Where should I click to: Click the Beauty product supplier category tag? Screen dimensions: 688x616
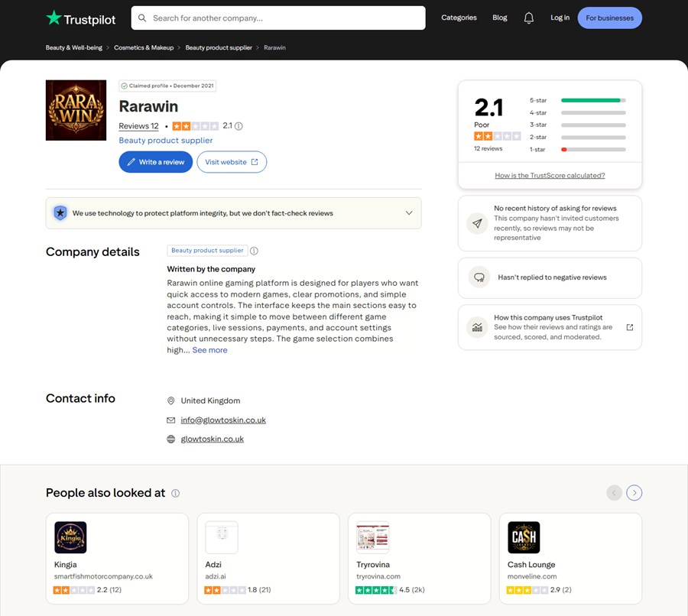(x=207, y=251)
